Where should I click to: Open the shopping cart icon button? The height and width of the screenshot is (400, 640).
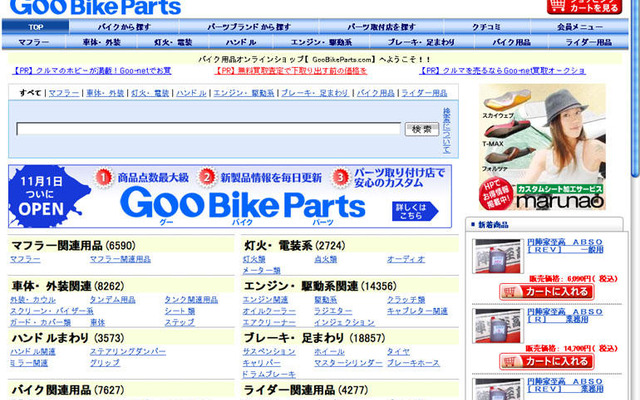(584, 7)
